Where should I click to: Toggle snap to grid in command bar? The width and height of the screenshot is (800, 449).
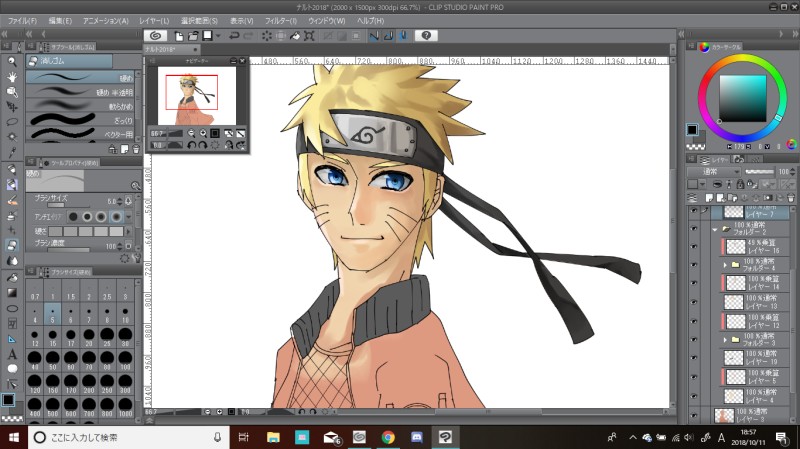tap(403, 36)
